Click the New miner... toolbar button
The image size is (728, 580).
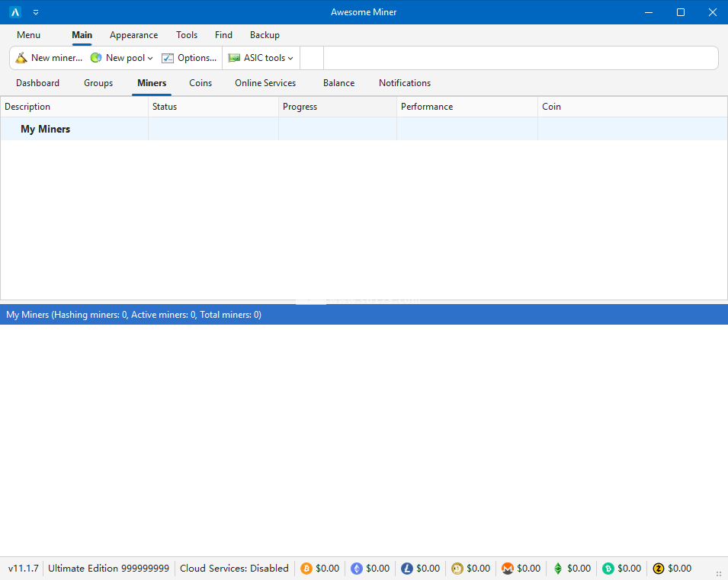click(49, 58)
